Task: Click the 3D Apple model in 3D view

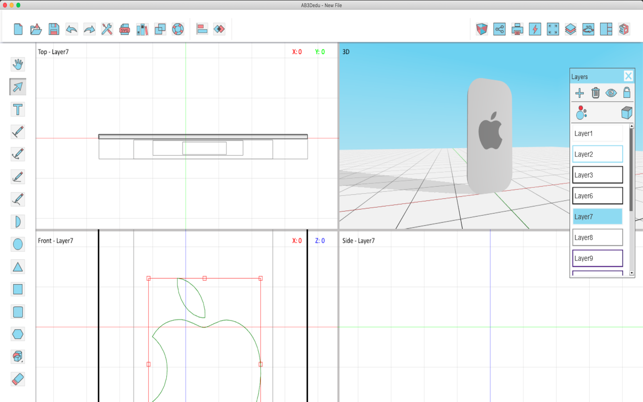Action: tap(490, 135)
